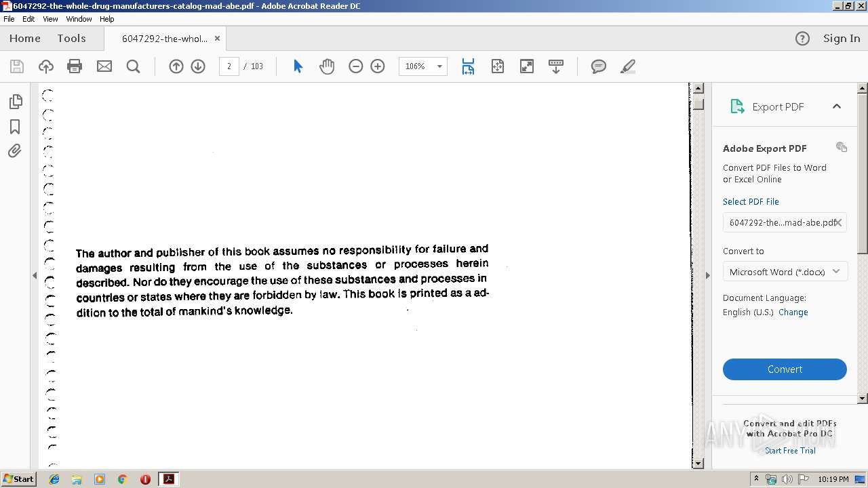This screenshot has height=488, width=868.
Task: Open the Edit menu
Action: pos(28,19)
